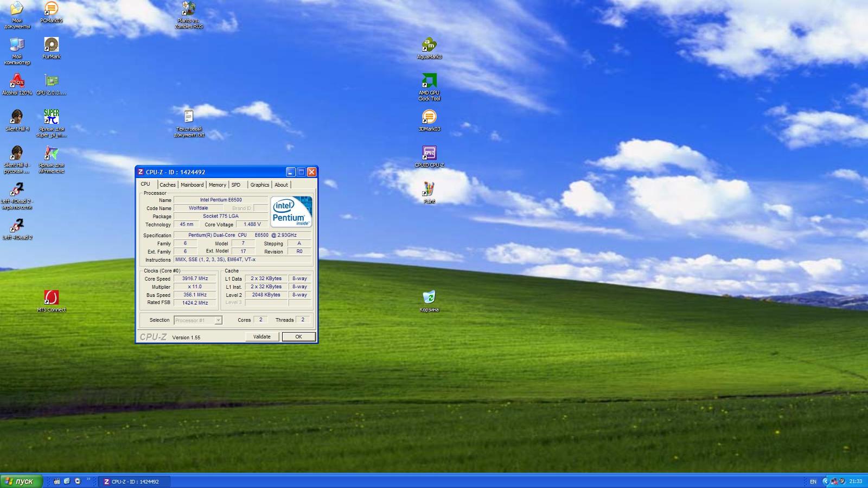Click the Revision value R0
The height and width of the screenshot is (488, 868).
coord(299,251)
